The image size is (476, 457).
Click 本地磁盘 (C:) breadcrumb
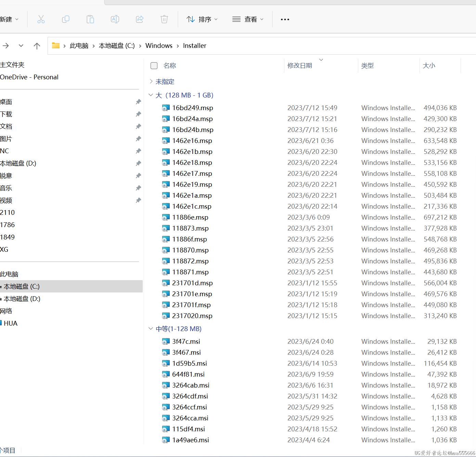tap(117, 45)
